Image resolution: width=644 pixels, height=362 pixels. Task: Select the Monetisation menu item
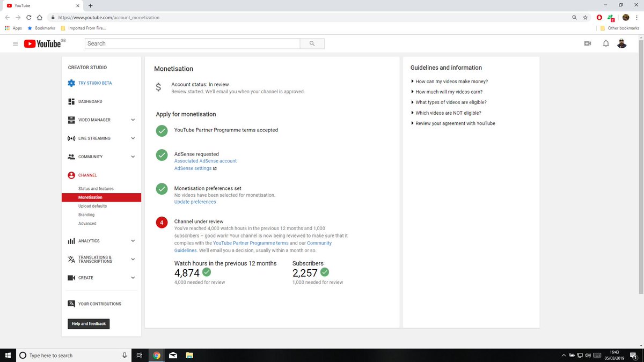point(101,197)
